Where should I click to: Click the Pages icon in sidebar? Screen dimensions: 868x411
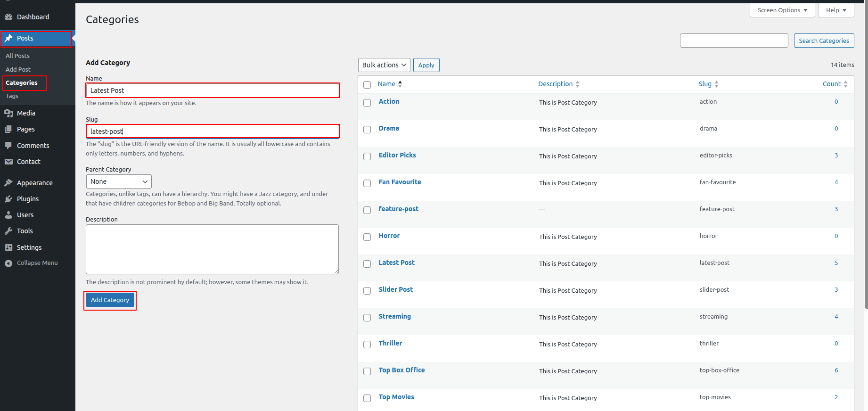8,129
